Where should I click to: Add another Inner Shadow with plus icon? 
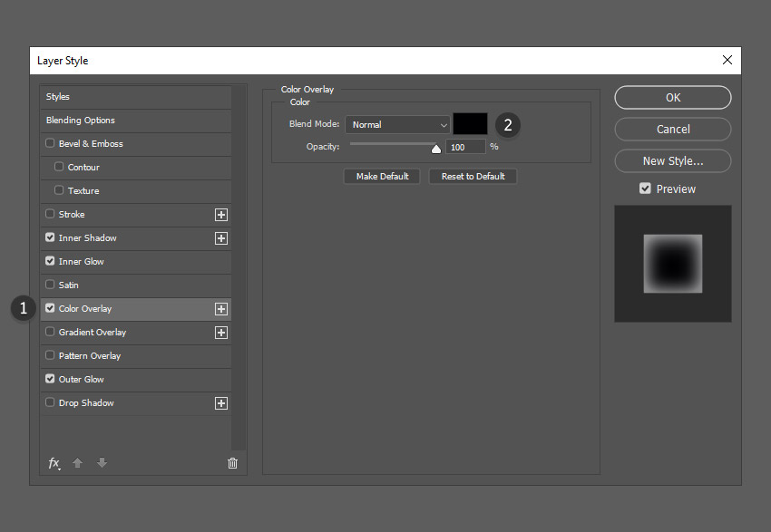pyautogui.click(x=221, y=238)
